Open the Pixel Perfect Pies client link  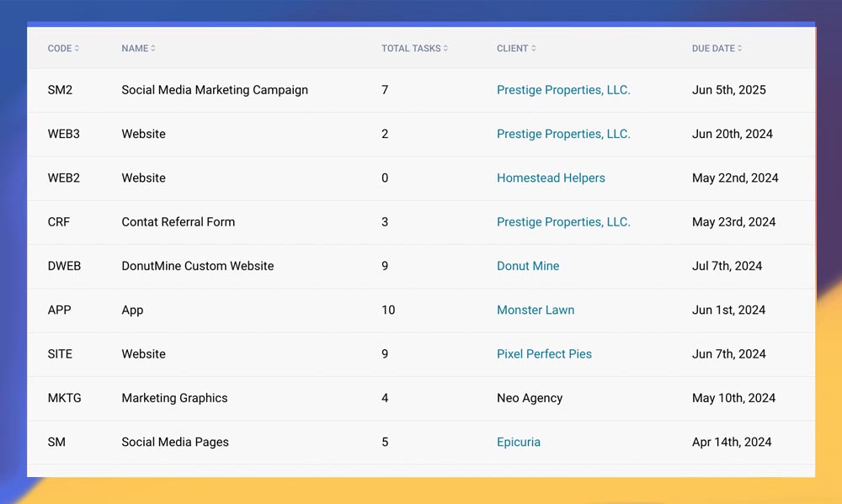pos(544,353)
